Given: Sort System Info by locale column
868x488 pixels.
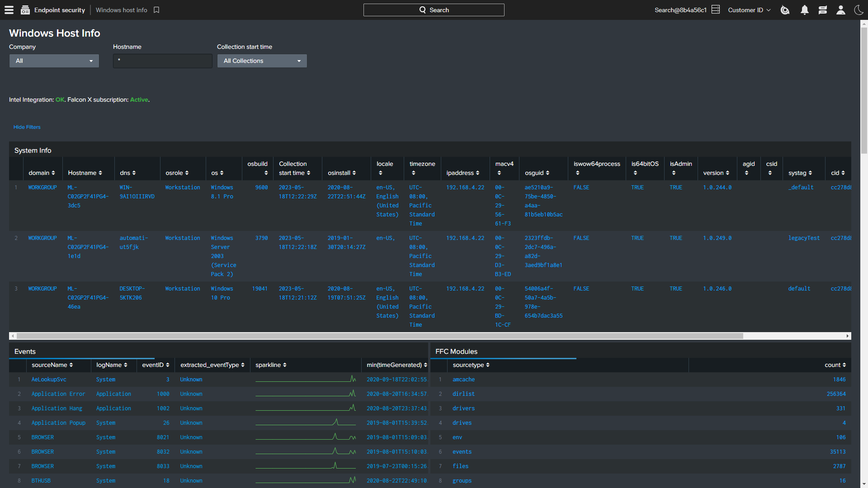Looking at the screenshot, I should tap(385, 168).
